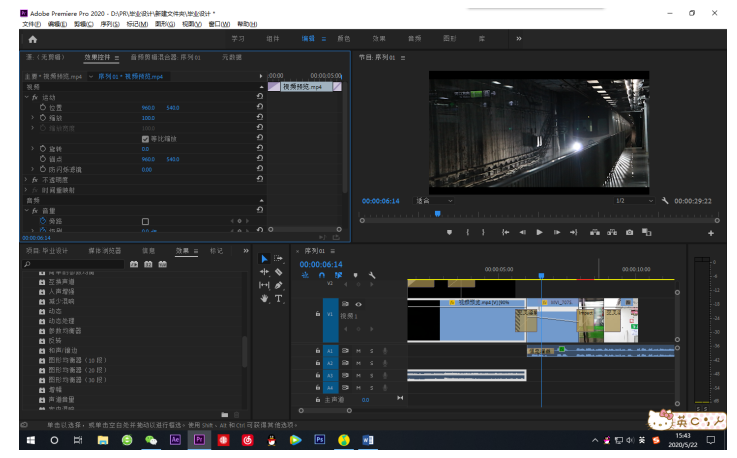Viewport: 737px width, 458px height.
Task: Show more workspaces chevron
Action: tap(519, 39)
